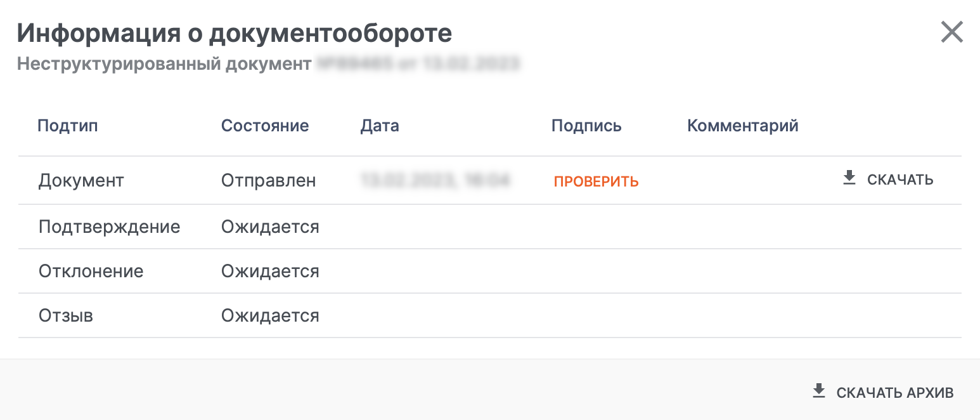Select the Комментарий column header
980x420 pixels.
[742, 126]
